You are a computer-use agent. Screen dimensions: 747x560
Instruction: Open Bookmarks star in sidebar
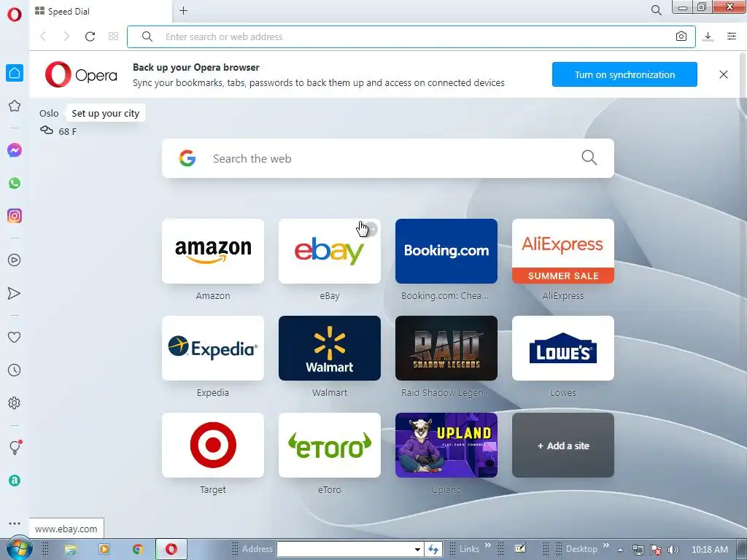15,106
